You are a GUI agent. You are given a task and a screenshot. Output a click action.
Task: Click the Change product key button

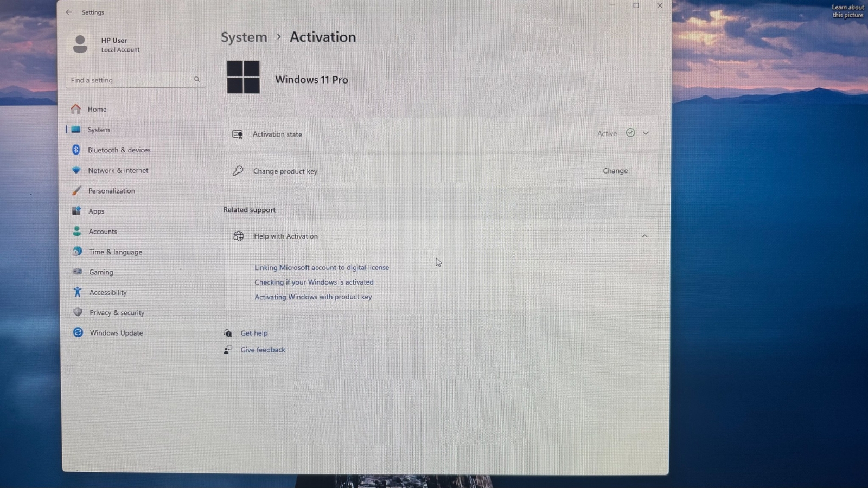pos(615,171)
